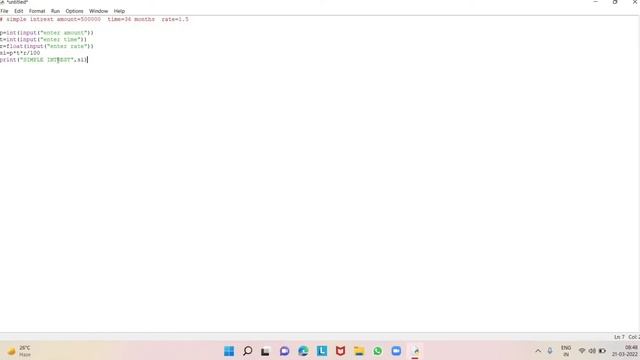Viewport: 640px width, 360px height.
Task: Minimize the IDLE editor window
Action: (x=596, y=2)
